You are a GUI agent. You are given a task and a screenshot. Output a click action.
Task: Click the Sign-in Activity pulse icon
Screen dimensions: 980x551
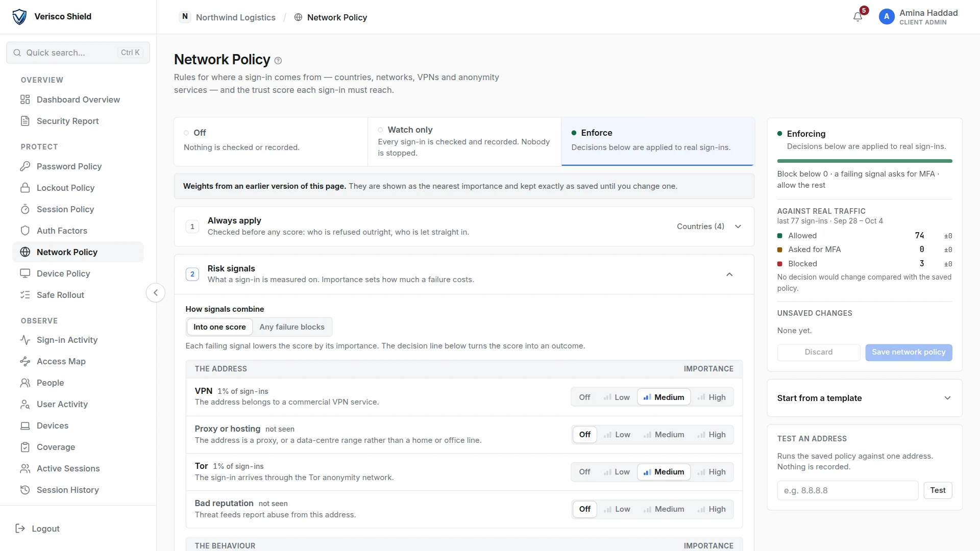pyautogui.click(x=25, y=340)
